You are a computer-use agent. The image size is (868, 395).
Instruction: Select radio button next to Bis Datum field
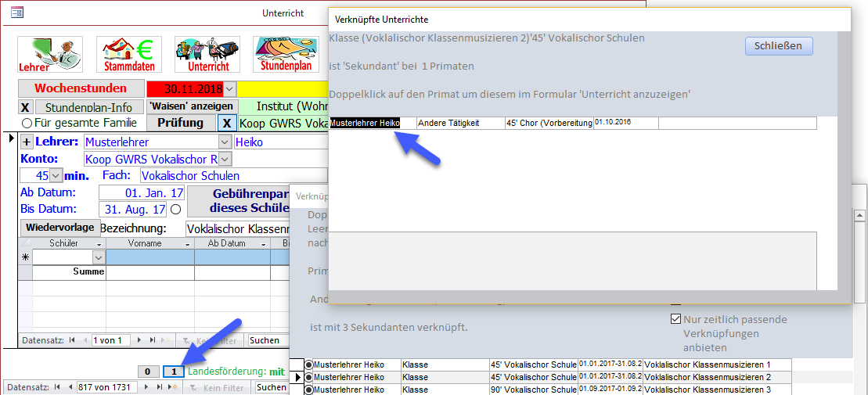click(x=175, y=210)
